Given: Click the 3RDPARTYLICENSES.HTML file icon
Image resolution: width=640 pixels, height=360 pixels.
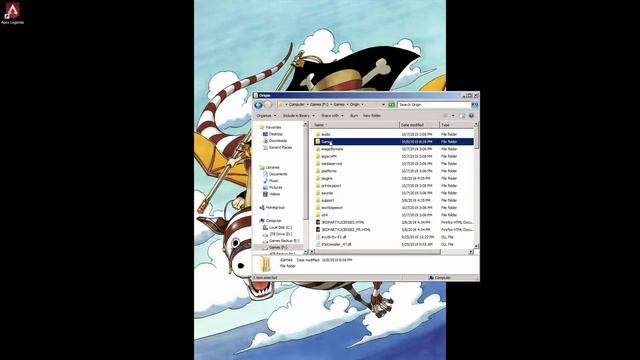Looking at the screenshot, I should point(318,222).
